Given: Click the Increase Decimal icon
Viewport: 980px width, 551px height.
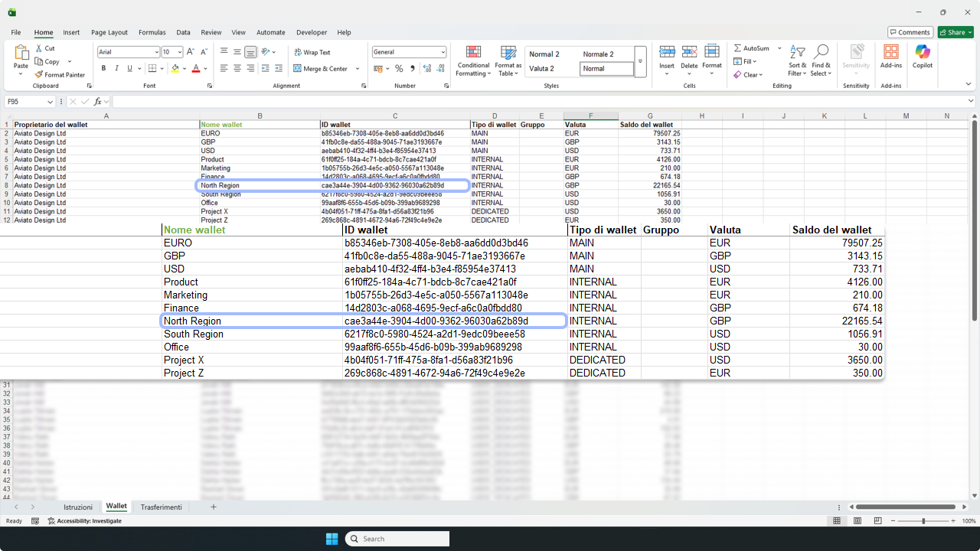Looking at the screenshot, I should 426,68.
